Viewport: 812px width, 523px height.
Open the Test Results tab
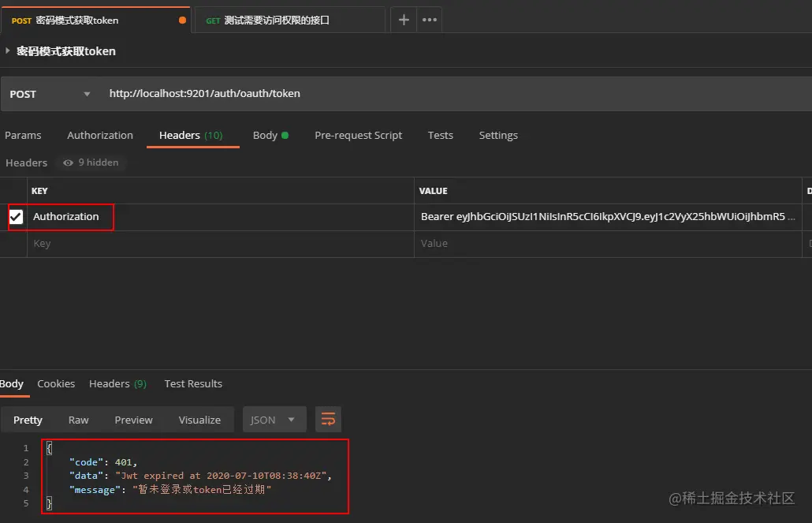coord(193,383)
